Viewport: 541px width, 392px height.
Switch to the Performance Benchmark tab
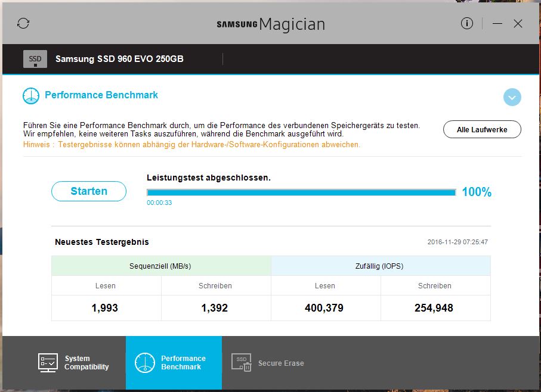pyautogui.click(x=174, y=363)
